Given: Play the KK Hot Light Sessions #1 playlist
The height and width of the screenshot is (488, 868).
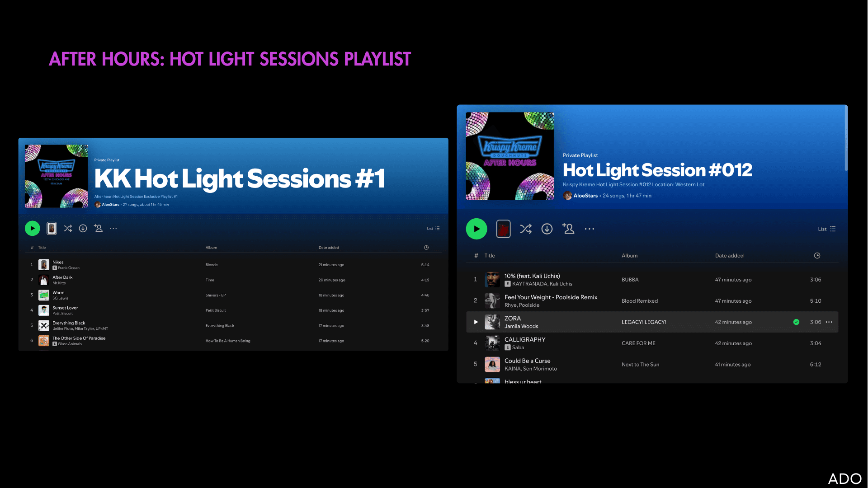Looking at the screenshot, I should coord(33,229).
